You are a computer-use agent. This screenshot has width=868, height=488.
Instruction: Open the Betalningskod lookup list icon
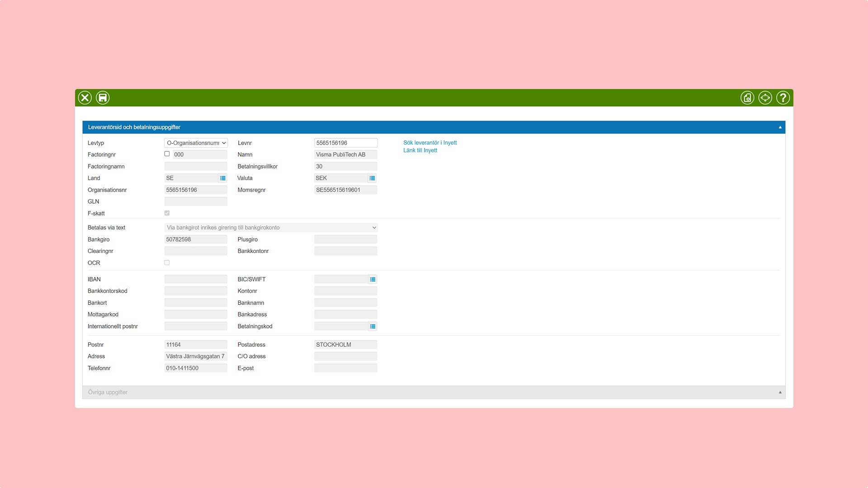[x=373, y=326]
